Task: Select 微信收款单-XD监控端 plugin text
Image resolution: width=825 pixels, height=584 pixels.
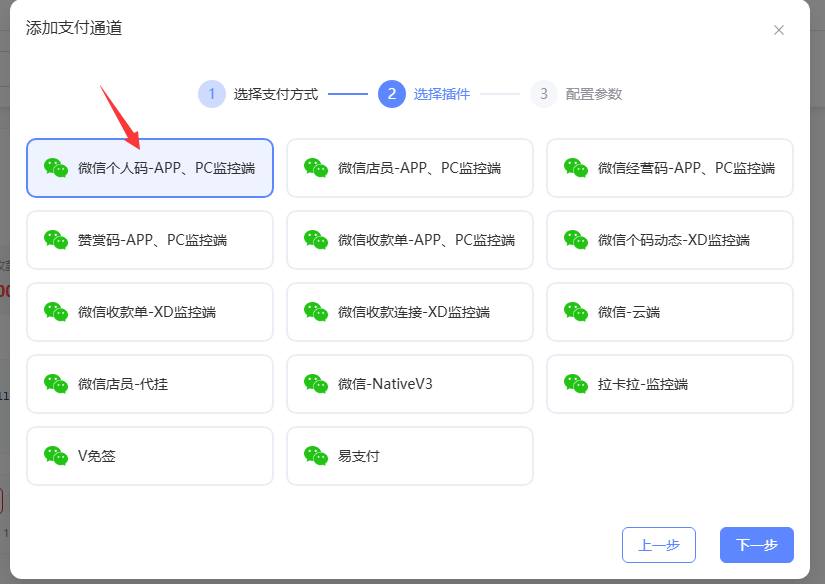Action: (x=147, y=312)
